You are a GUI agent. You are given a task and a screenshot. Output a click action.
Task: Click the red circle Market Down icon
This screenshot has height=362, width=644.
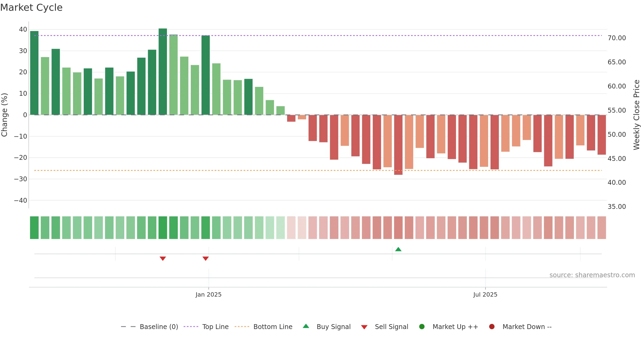pyautogui.click(x=492, y=327)
